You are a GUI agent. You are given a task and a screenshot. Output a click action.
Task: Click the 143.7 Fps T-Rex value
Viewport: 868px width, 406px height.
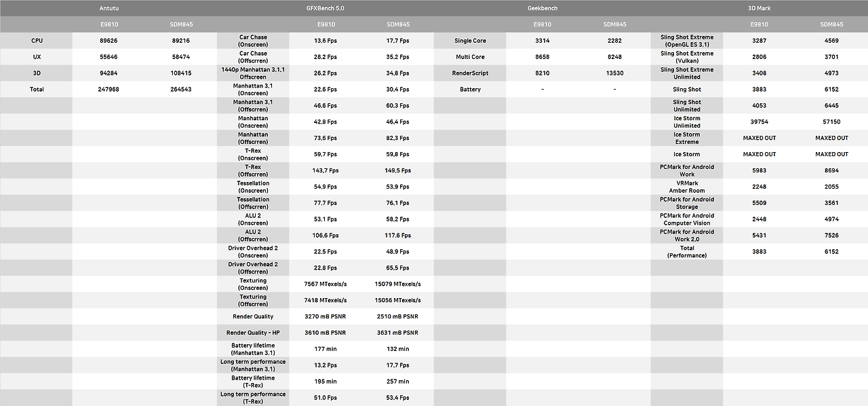click(325, 170)
